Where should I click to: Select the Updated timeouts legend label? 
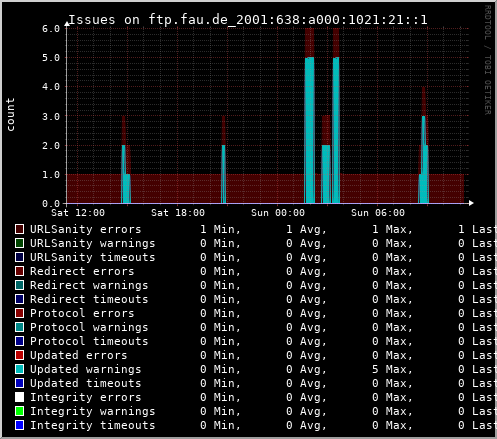(x=86, y=383)
